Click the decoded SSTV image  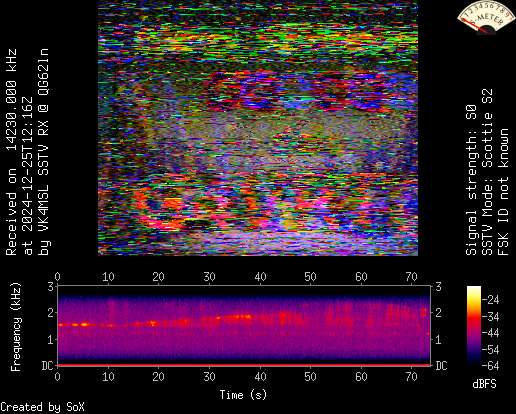(258, 128)
